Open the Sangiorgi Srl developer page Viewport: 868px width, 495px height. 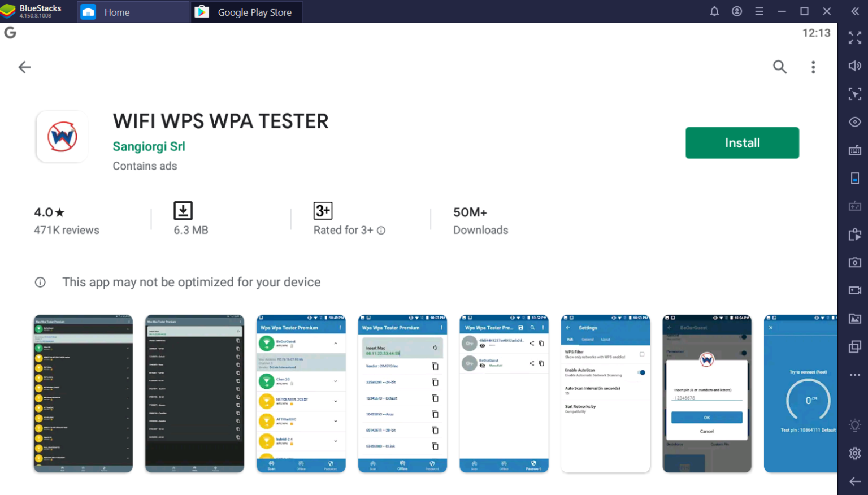[x=149, y=146]
